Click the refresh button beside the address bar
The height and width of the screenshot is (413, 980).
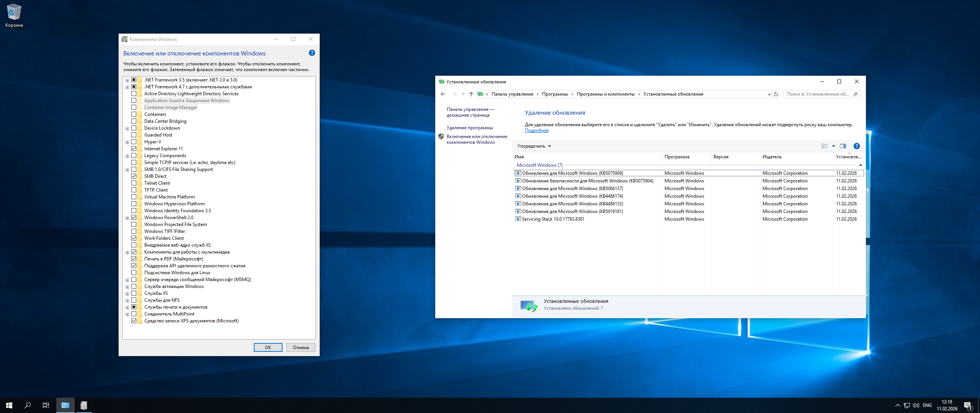click(776, 94)
